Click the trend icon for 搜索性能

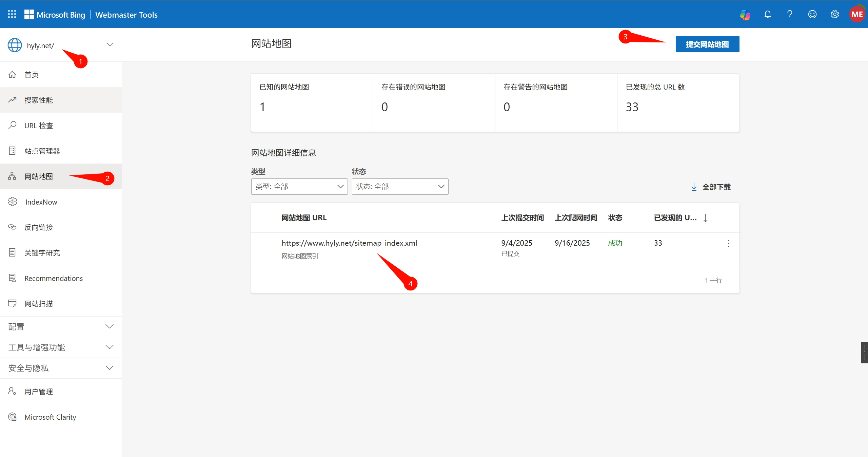click(x=12, y=100)
